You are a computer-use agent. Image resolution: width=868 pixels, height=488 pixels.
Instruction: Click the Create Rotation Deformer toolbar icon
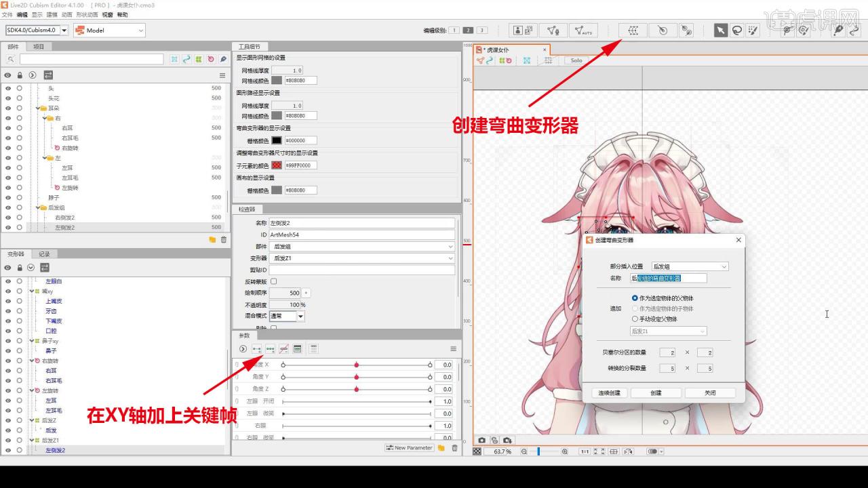663,30
